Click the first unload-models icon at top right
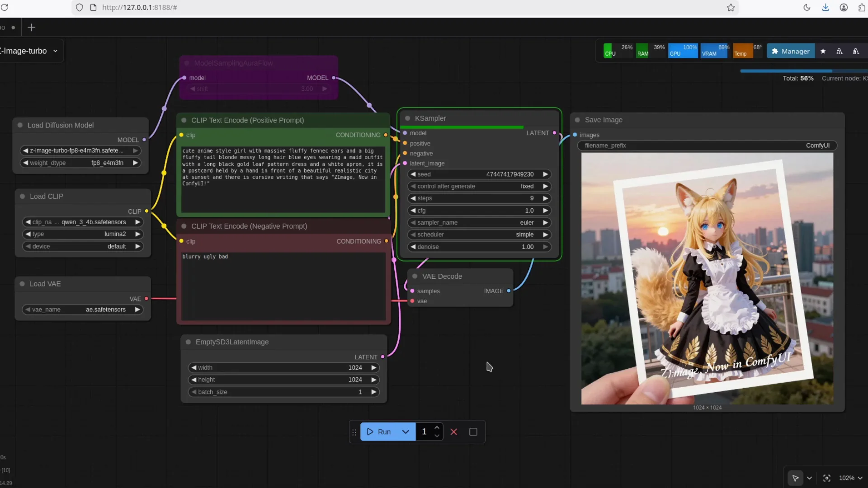Viewport: 868px width, 488px height. tap(839, 51)
